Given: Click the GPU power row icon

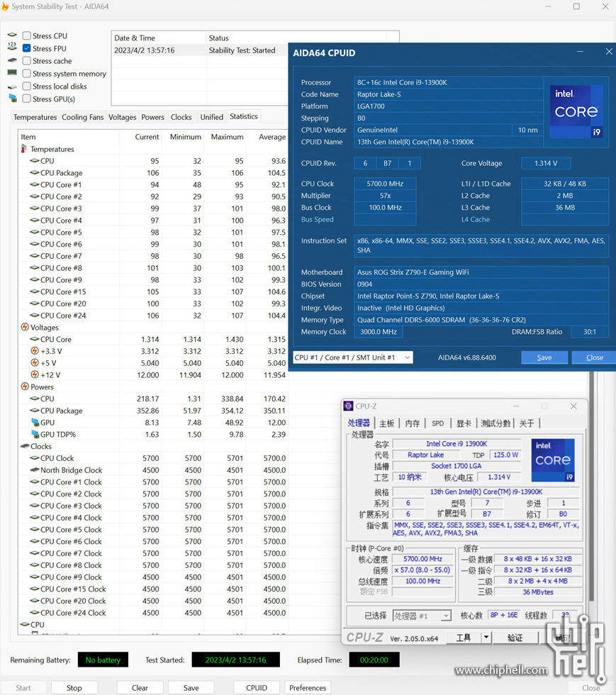Looking at the screenshot, I should [x=34, y=423].
